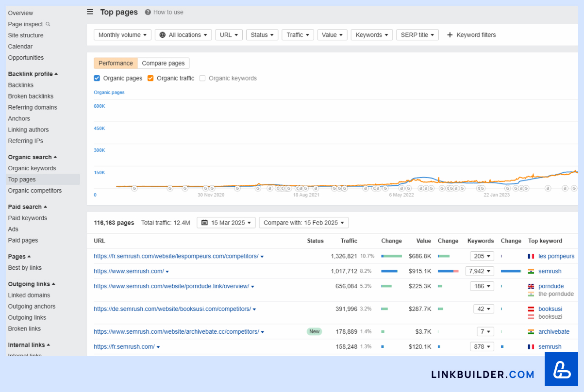Open the Monthly volume dropdown

click(123, 35)
